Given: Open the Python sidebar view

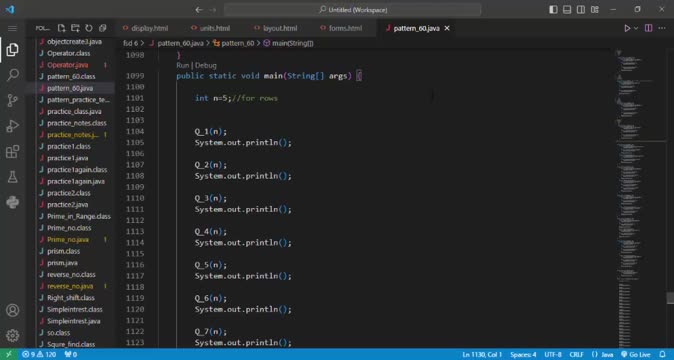Looking at the screenshot, I should click(12, 202).
